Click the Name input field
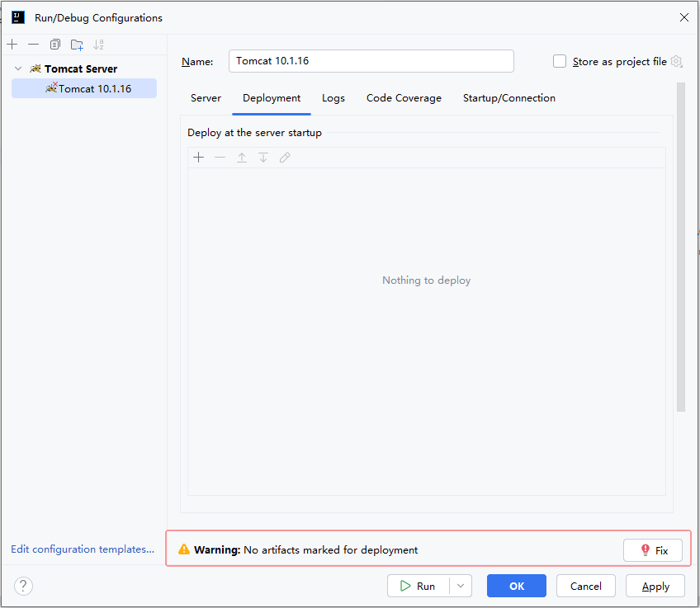 (x=371, y=61)
